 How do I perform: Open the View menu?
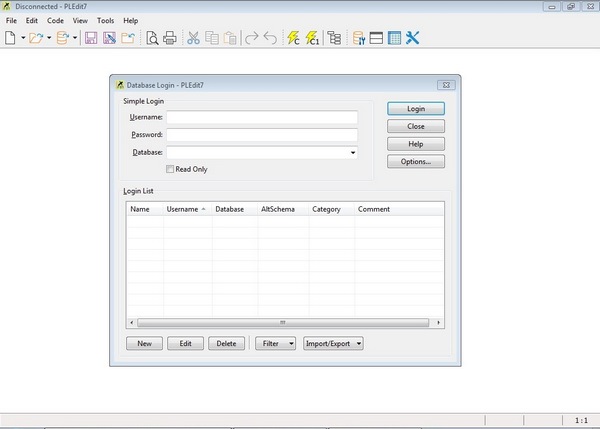80,21
